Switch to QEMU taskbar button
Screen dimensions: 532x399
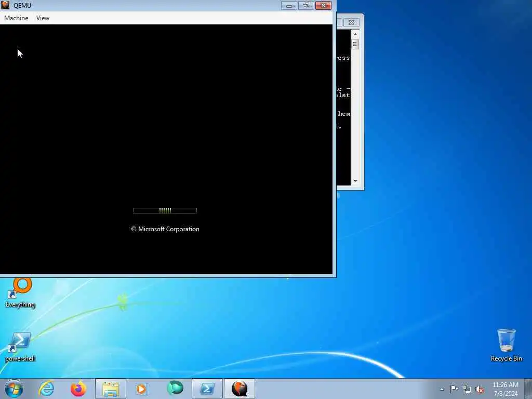(240, 389)
